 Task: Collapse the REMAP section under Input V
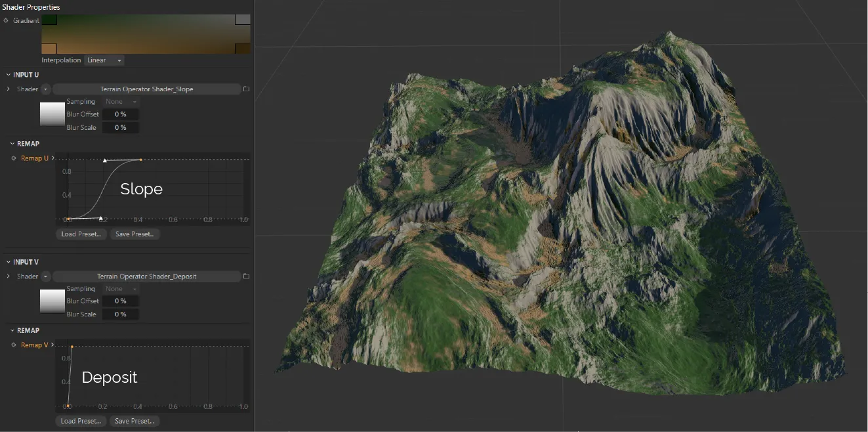(12, 330)
